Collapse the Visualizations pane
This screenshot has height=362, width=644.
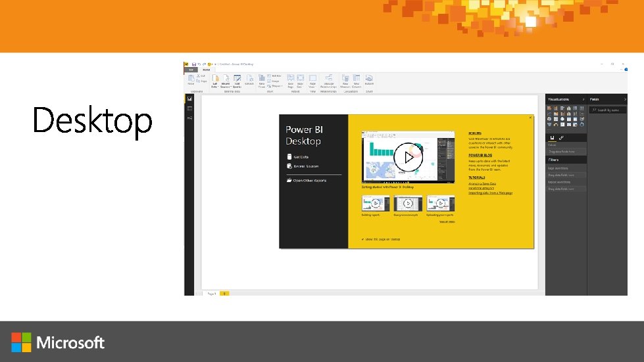(583, 100)
